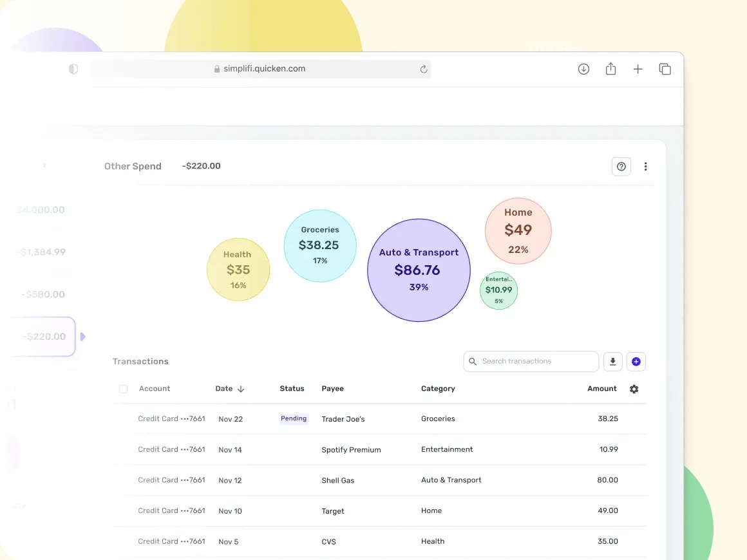747x560 pixels.
Task: Click the 10.99 amount cell
Action: tap(609, 449)
